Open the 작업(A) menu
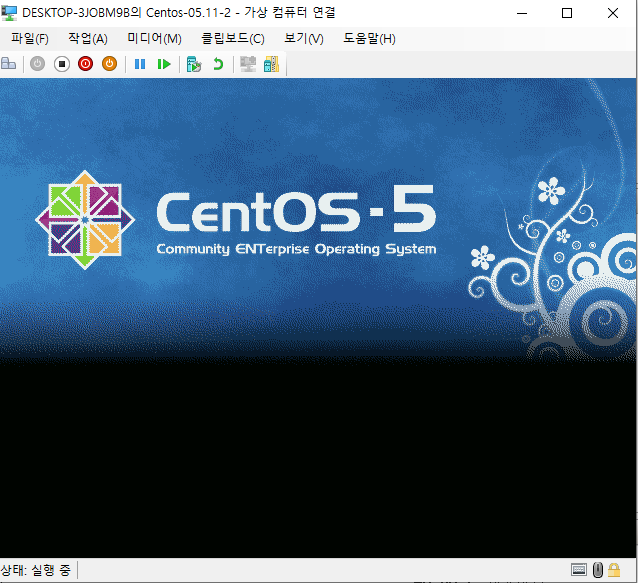 [88, 39]
